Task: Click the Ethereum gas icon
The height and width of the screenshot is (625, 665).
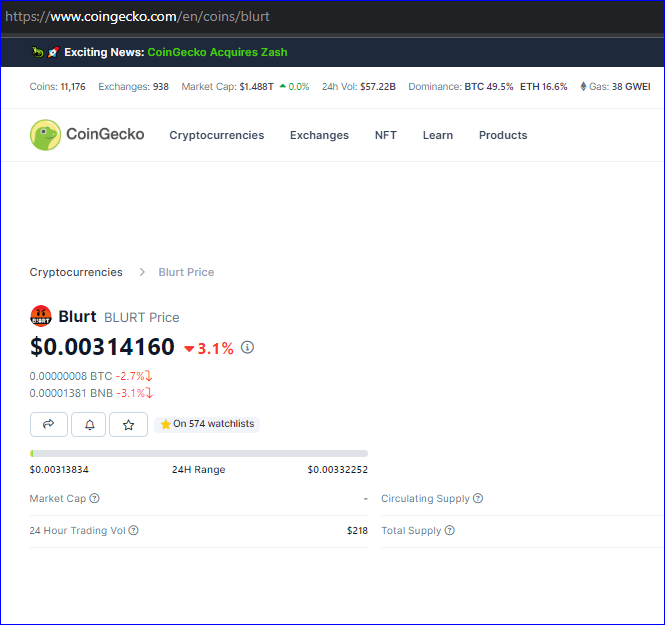Action: pyautogui.click(x=583, y=86)
